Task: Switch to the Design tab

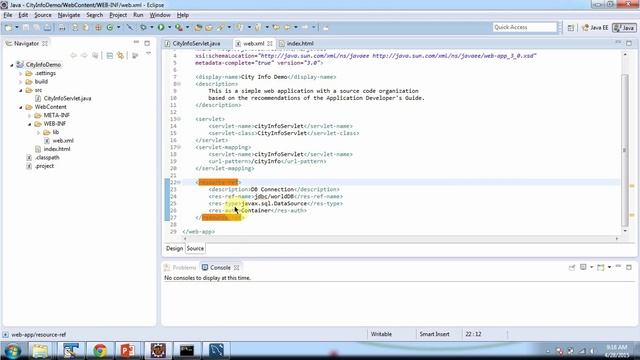Action: (x=174, y=249)
